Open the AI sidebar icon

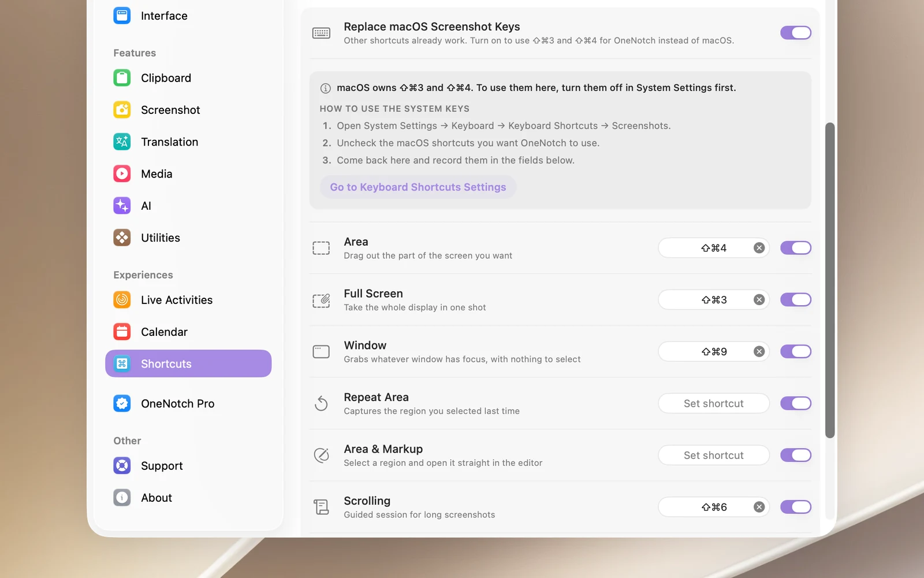[122, 206]
